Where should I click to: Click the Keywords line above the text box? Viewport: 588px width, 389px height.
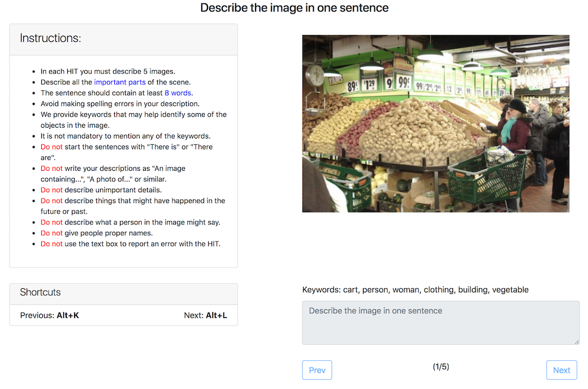[415, 289]
